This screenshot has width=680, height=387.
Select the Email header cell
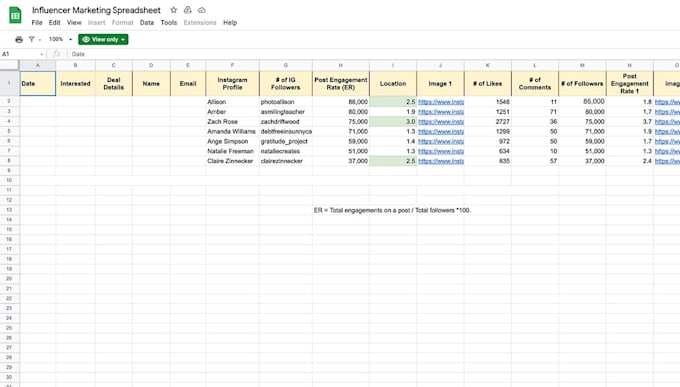coord(188,84)
